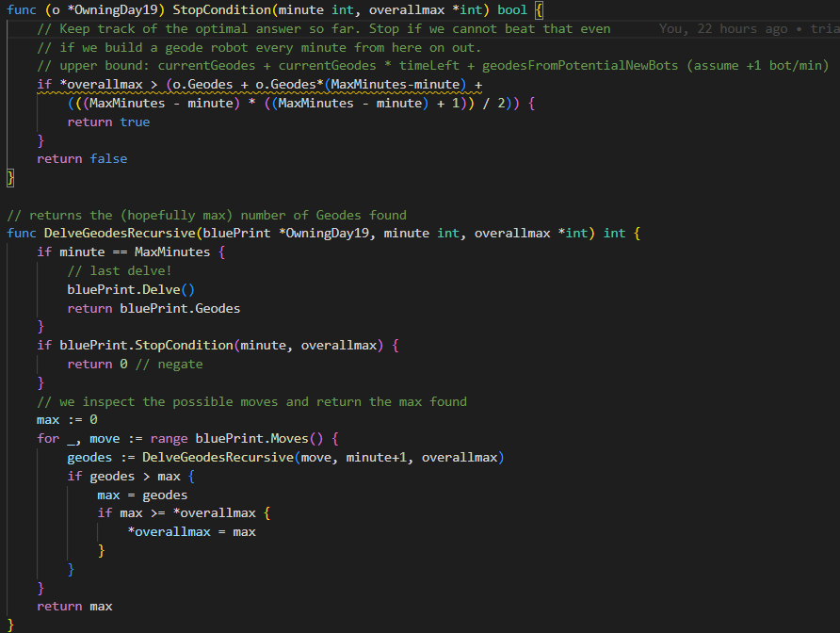840x633 pixels.
Task: Click the '// if we build a geode robot' comment
Action: [259, 48]
